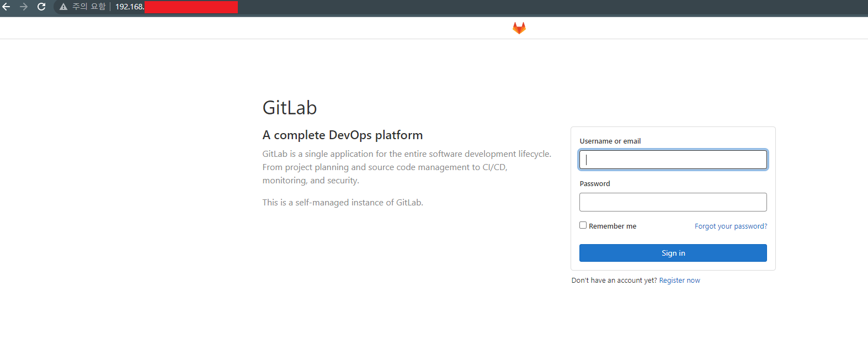The width and height of the screenshot is (868, 354).
Task: Click the large GitLab heading
Action: 290,108
